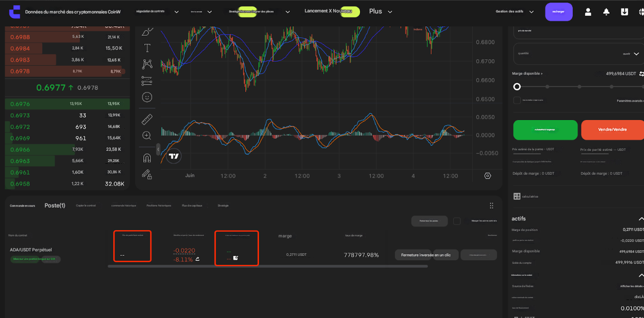Edit take-profit stop-loss for ADA position
The width and height of the screenshot is (644, 318).
click(236, 258)
